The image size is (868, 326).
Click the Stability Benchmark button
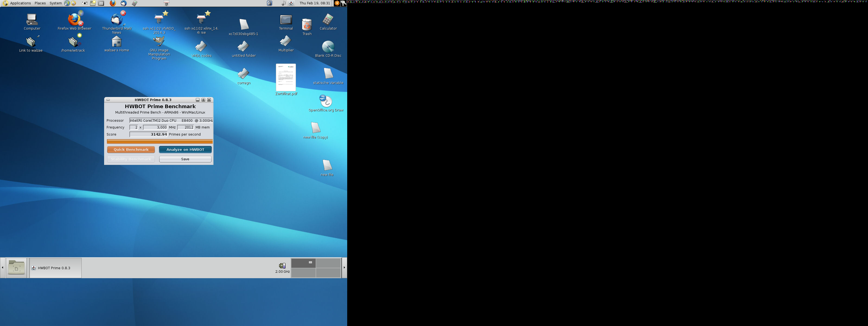tap(131, 159)
